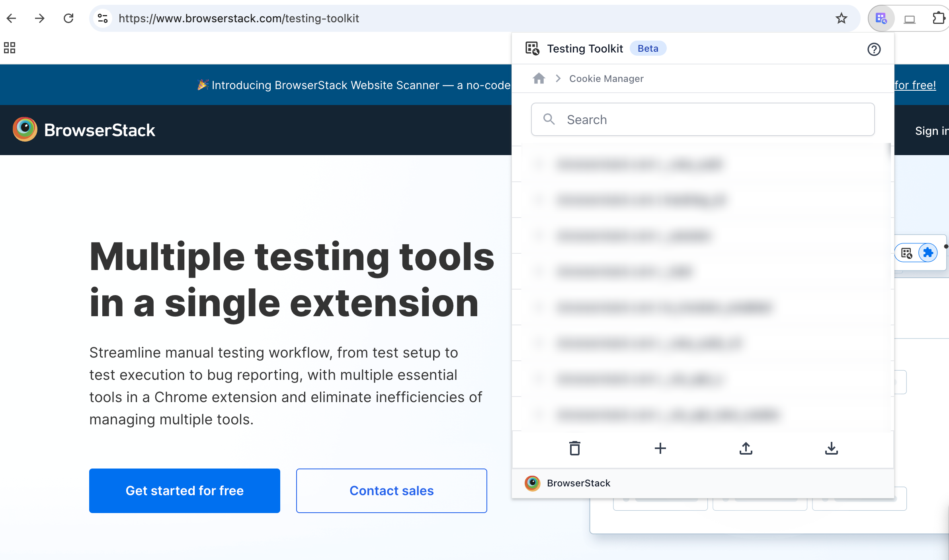Click Contact sales button
This screenshot has width=949, height=560.
click(x=392, y=491)
